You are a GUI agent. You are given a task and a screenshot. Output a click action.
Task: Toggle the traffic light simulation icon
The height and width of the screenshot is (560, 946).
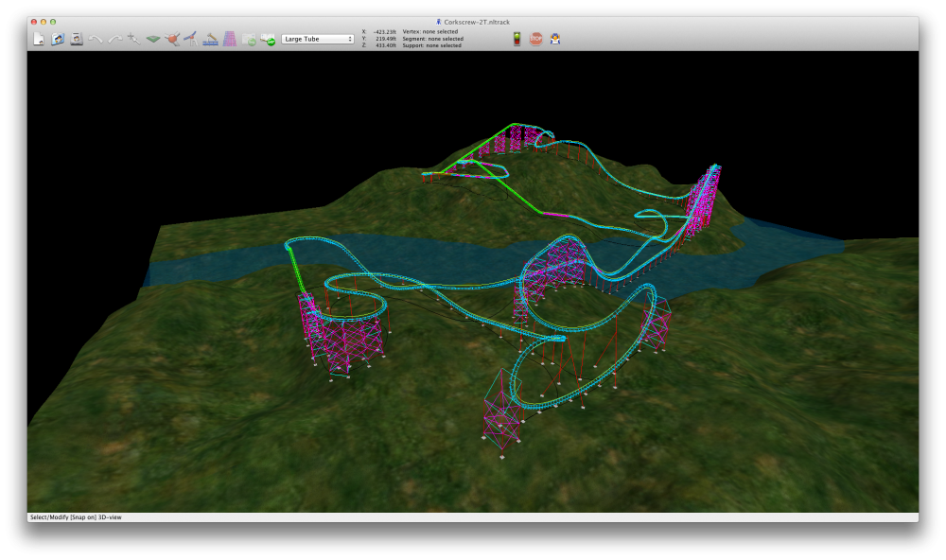click(x=517, y=39)
